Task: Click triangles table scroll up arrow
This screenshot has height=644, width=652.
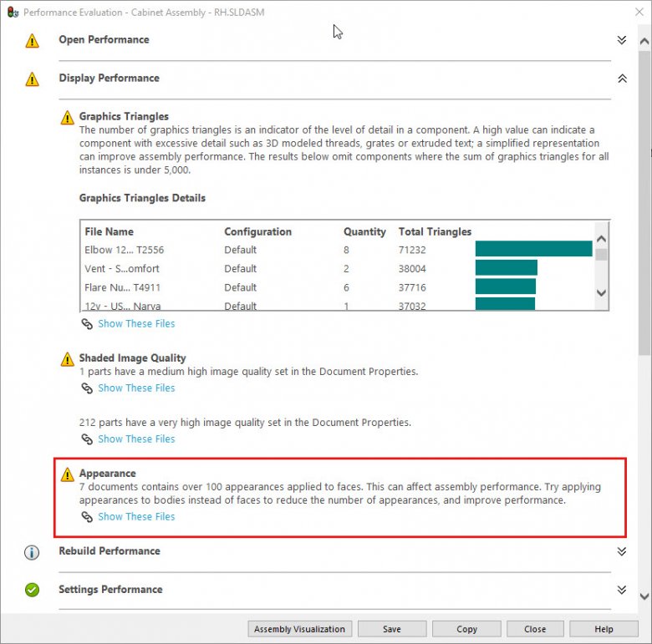Action: click(601, 239)
